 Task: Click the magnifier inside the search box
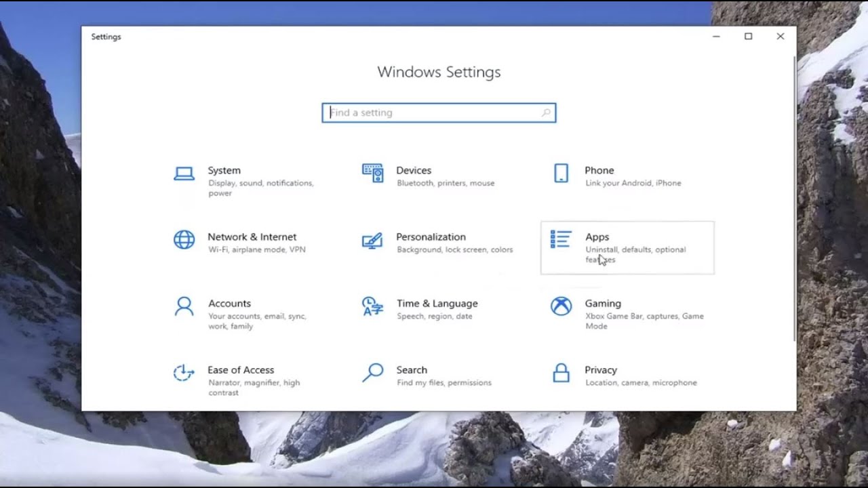point(546,113)
